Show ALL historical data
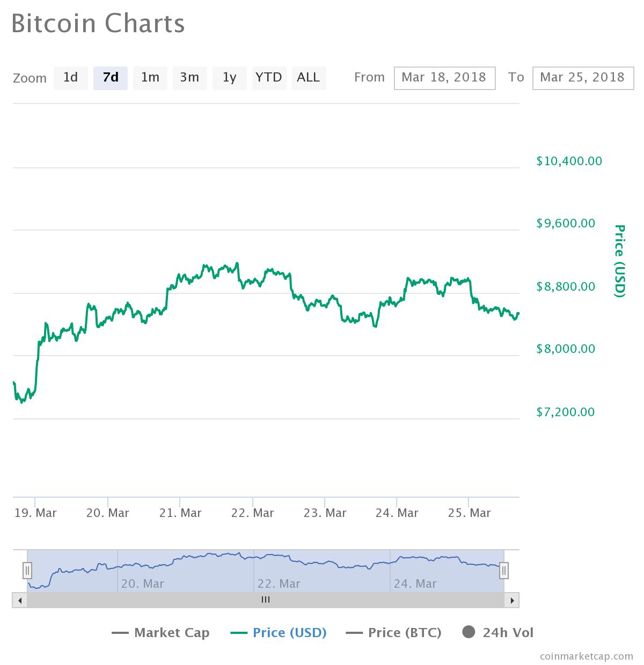Image resolution: width=644 pixels, height=665 pixels. [309, 78]
